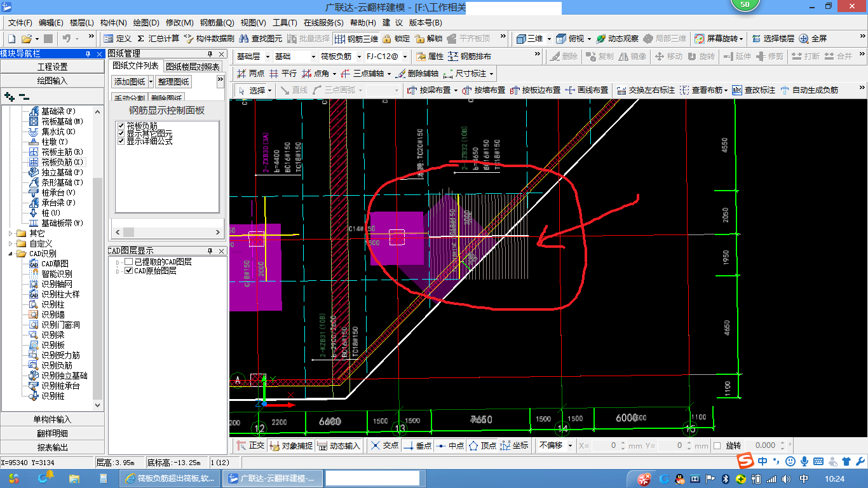Click 选择楼层 select floor tool

(773, 39)
